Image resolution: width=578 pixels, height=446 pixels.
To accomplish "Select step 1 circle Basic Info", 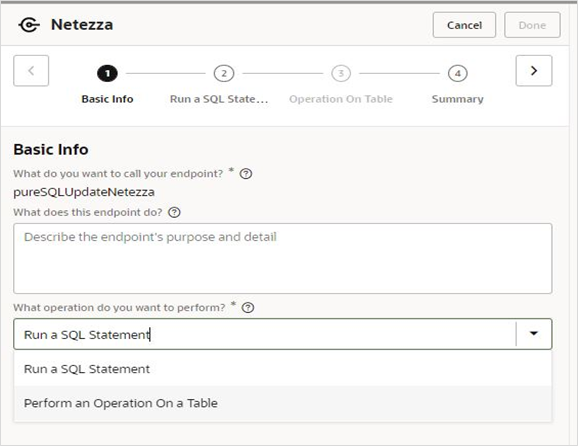I will tap(107, 73).
